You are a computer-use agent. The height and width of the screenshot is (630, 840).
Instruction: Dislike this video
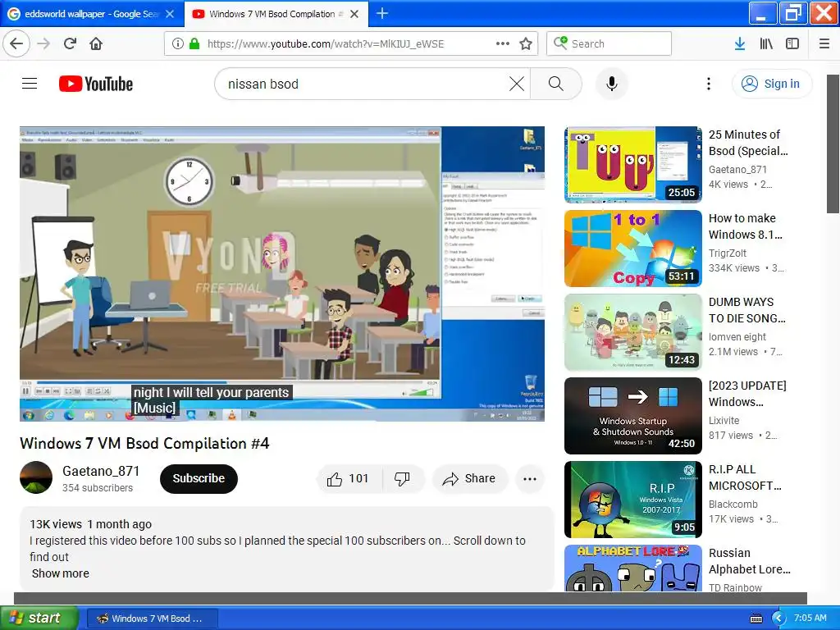[x=402, y=478]
